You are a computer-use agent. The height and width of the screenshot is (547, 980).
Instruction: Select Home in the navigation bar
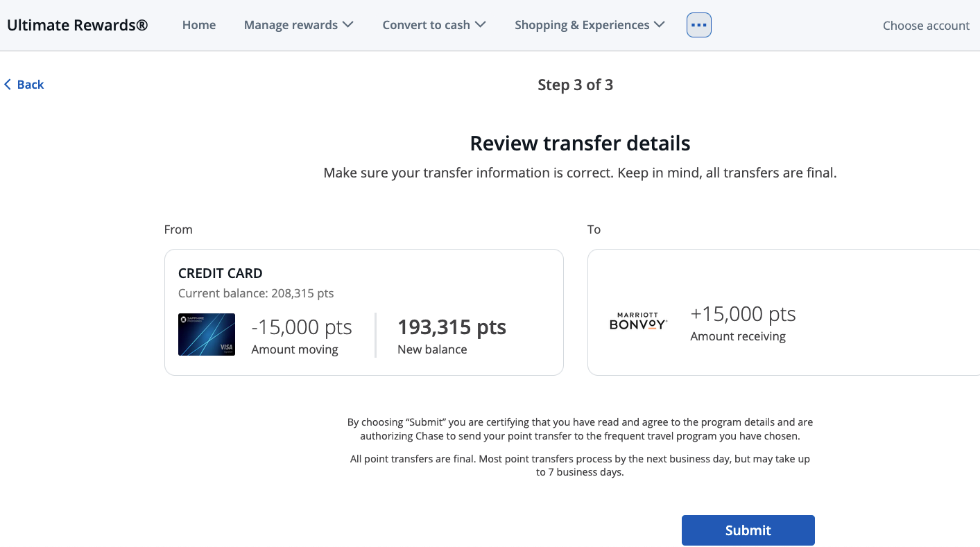(199, 24)
